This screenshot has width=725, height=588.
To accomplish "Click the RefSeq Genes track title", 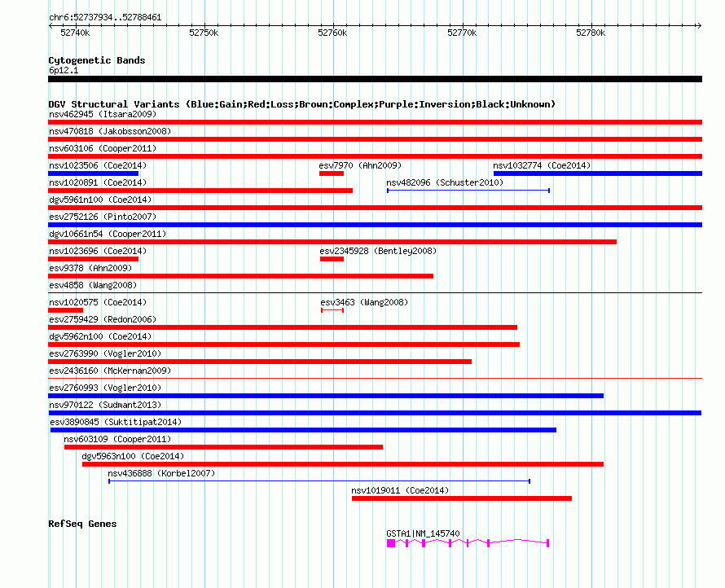I will (83, 524).
